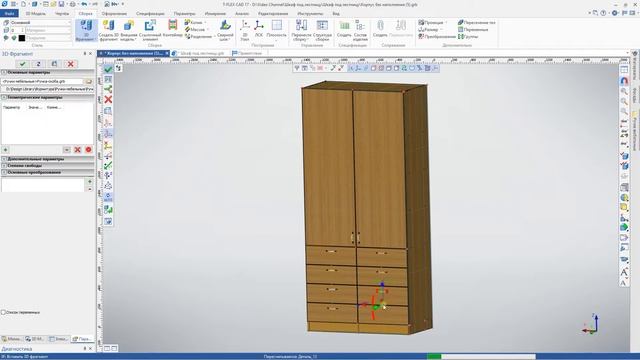Open the Основной style dropdown
Image resolution: width=640 pixels, height=360 pixels.
40,22
